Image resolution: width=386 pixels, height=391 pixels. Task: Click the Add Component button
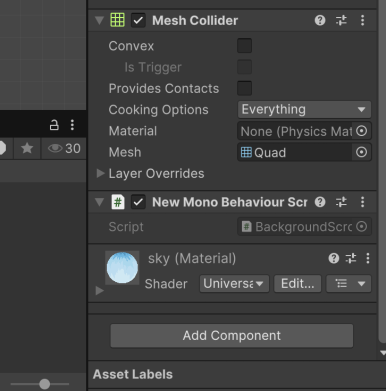point(232,336)
